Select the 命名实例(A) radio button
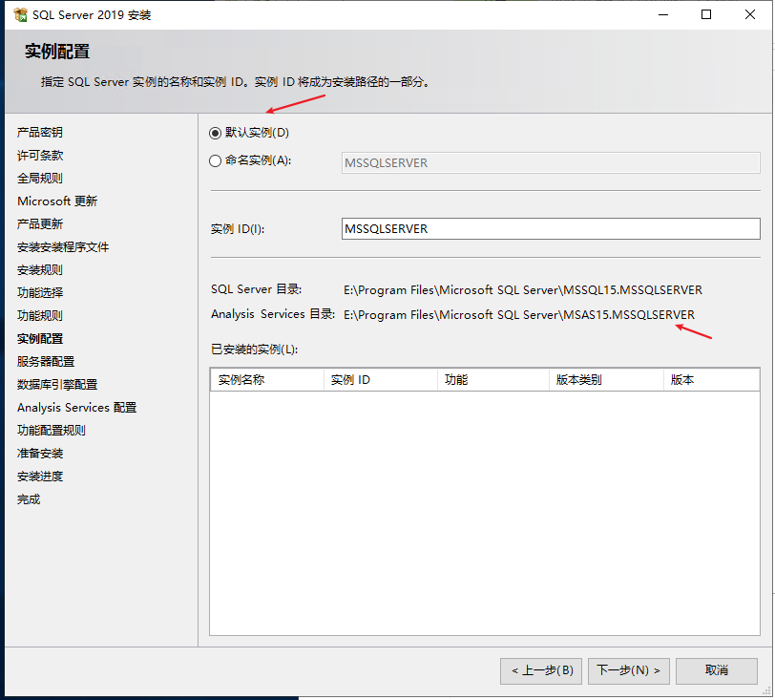The width and height of the screenshot is (775, 700). tap(215, 160)
